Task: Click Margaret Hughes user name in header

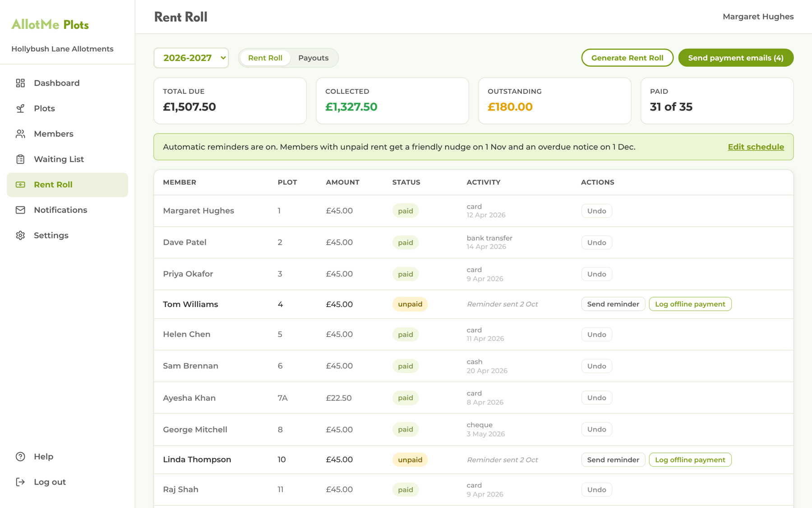Action: click(x=758, y=17)
